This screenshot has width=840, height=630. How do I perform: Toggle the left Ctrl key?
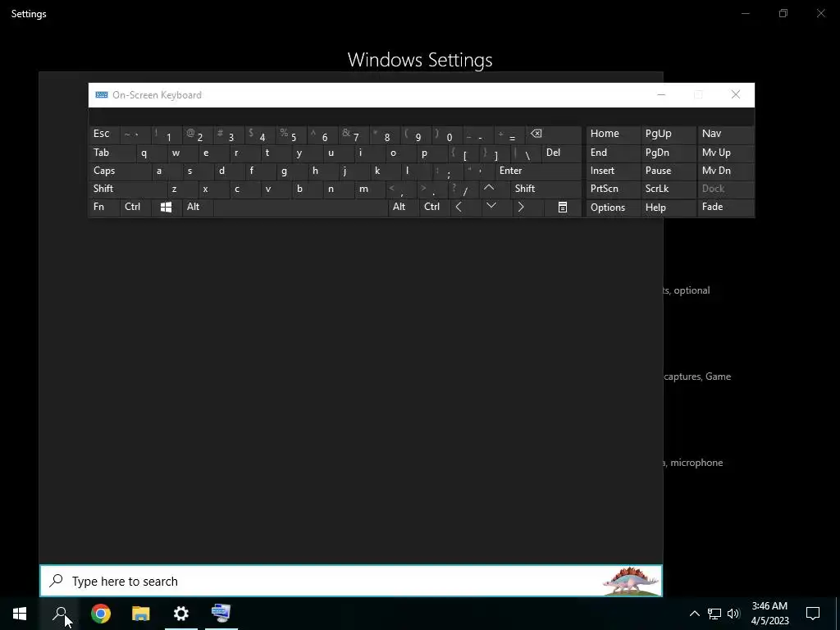(135, 208)
